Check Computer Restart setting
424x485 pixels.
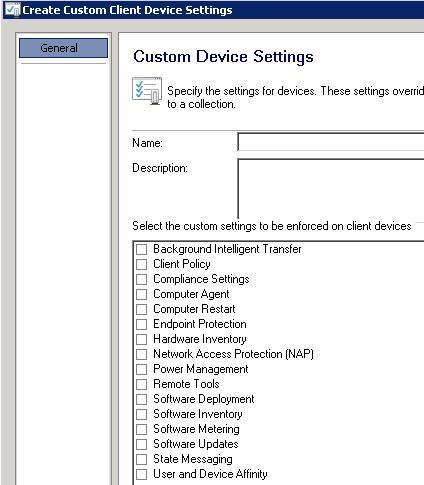point(141,309)
